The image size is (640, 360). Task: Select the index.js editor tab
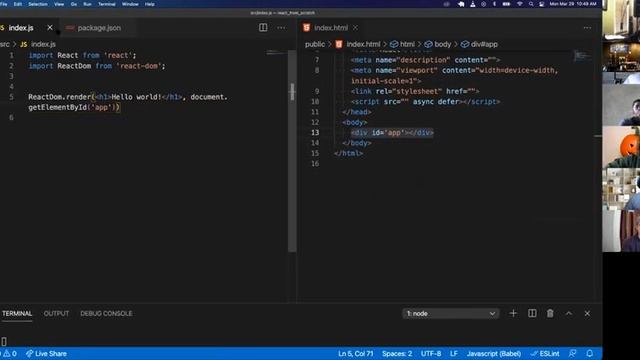21,28
